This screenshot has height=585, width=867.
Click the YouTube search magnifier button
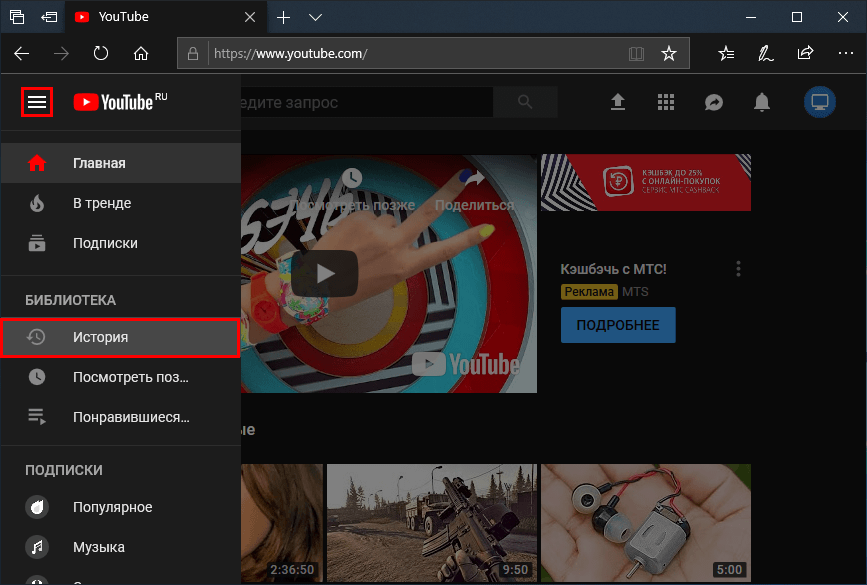[525, 102]
